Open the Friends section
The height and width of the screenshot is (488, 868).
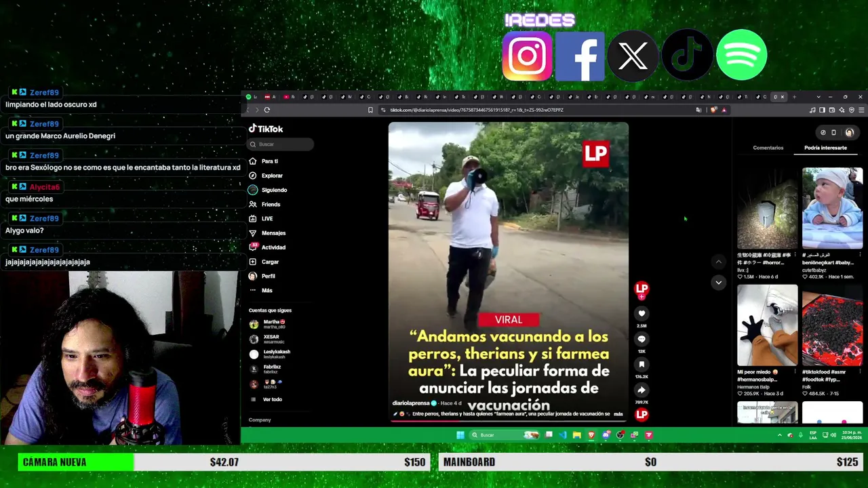(264, 205)
